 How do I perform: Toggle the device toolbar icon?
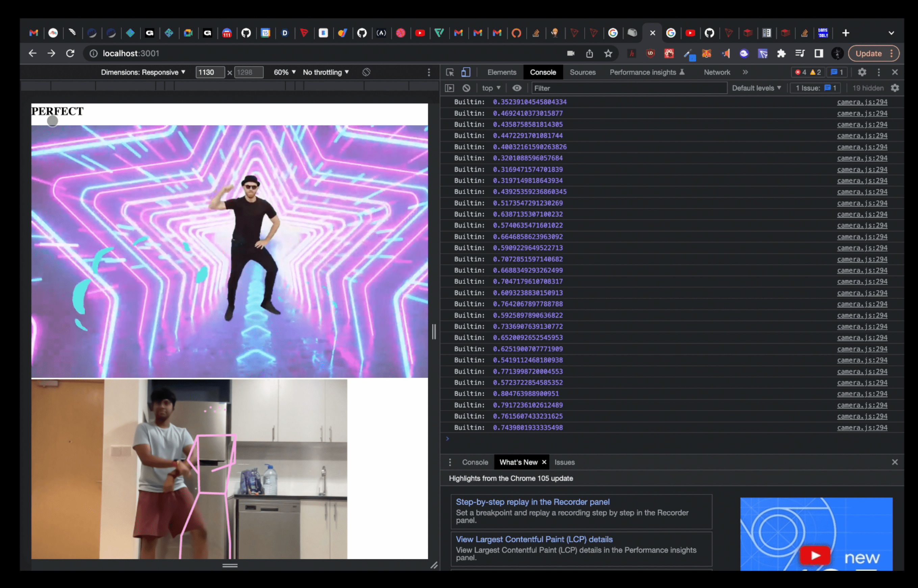(x=466, y=72)
